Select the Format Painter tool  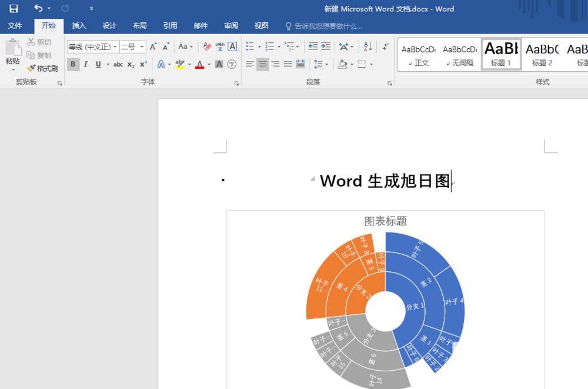pyautogui.click(x=42, y=68)
